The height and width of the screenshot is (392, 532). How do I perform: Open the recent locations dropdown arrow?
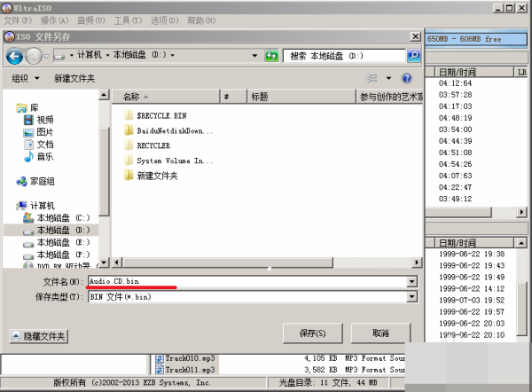(x=46, y=56)
